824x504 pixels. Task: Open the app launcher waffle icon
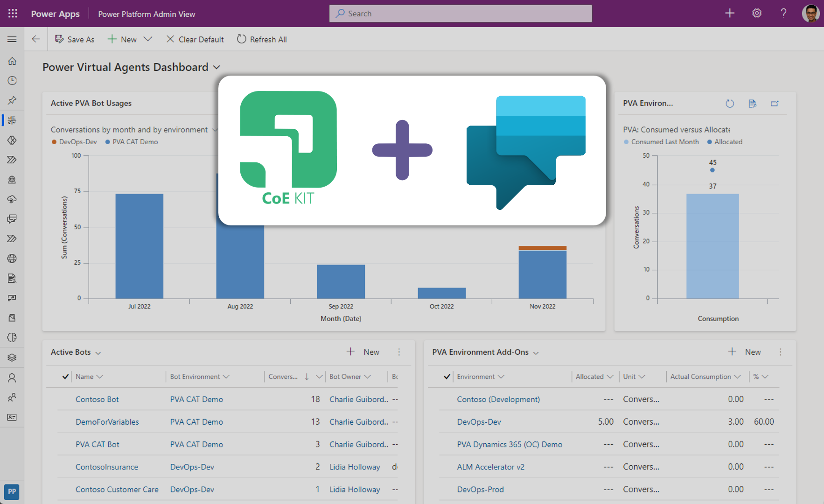click(x=13, y=14)
